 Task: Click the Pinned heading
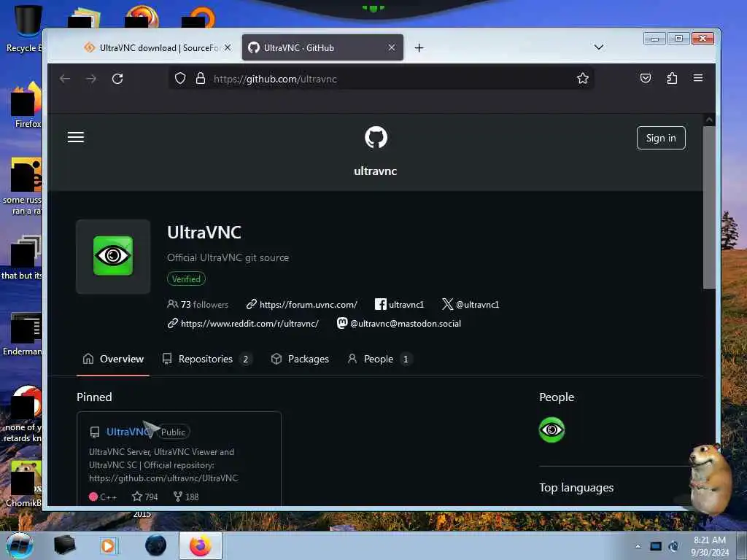tap(94, 397)
